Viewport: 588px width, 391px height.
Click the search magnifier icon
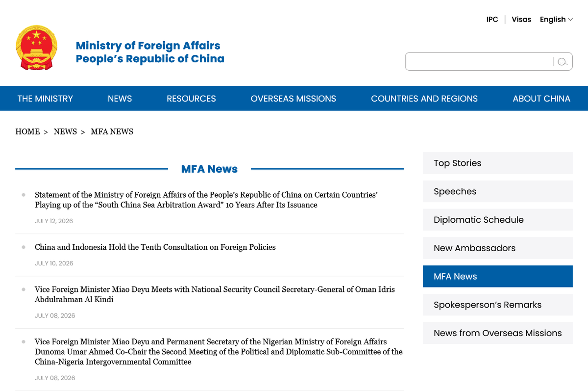(x=563, y=62)
